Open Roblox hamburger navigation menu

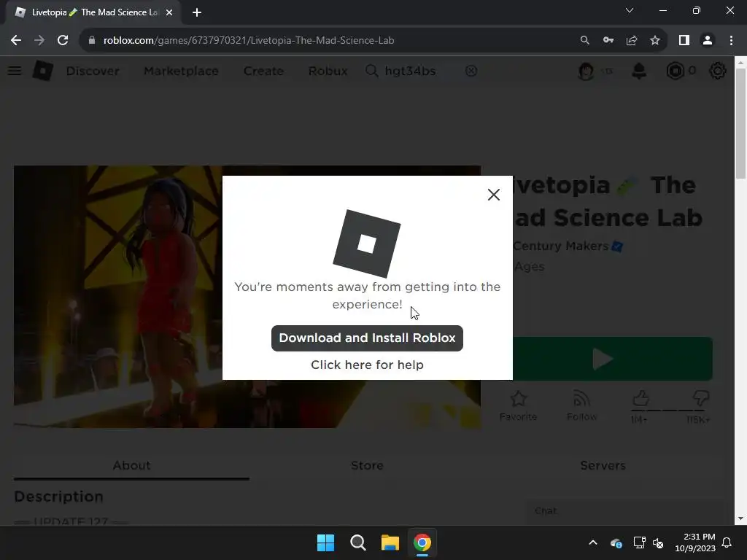coord(15,71)
